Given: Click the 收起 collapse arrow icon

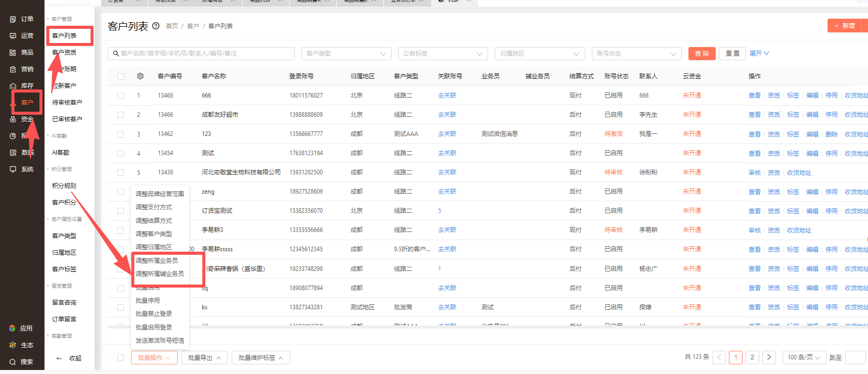Looking at the screenshot, I should coord(59,358).
